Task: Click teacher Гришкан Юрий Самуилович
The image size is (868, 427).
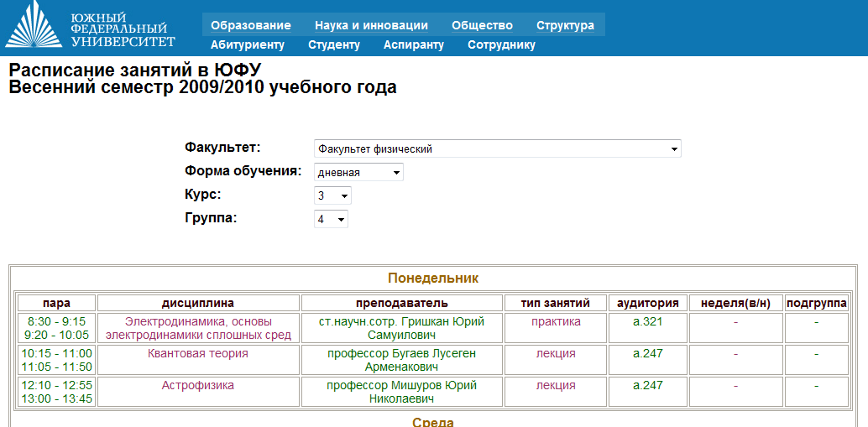Action: coord(402,328)
